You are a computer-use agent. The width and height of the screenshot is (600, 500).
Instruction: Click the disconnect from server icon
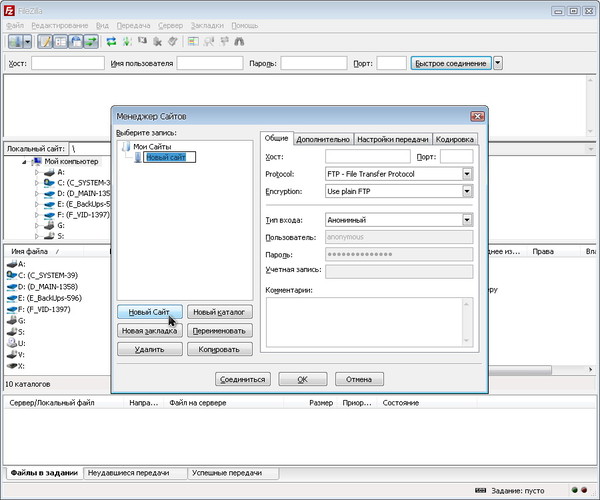(157, 41)
